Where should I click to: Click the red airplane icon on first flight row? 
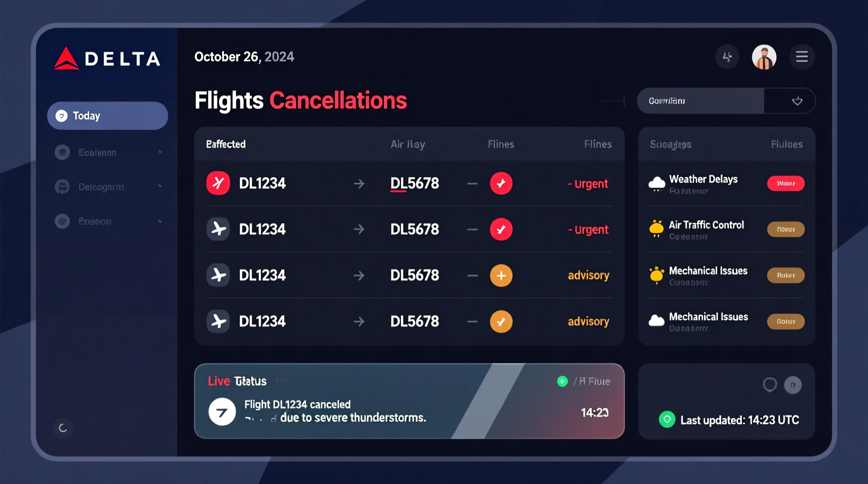(218, 183)
